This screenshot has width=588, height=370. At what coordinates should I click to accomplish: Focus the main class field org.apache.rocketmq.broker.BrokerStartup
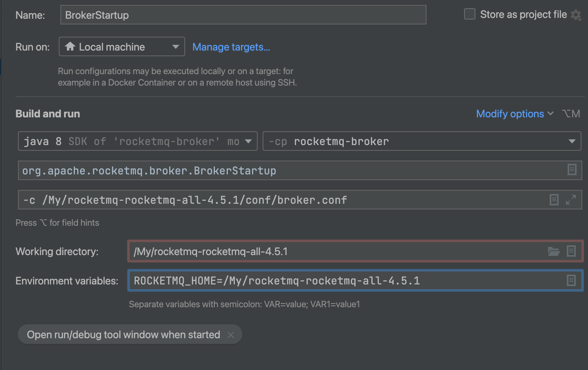point(300,170)
